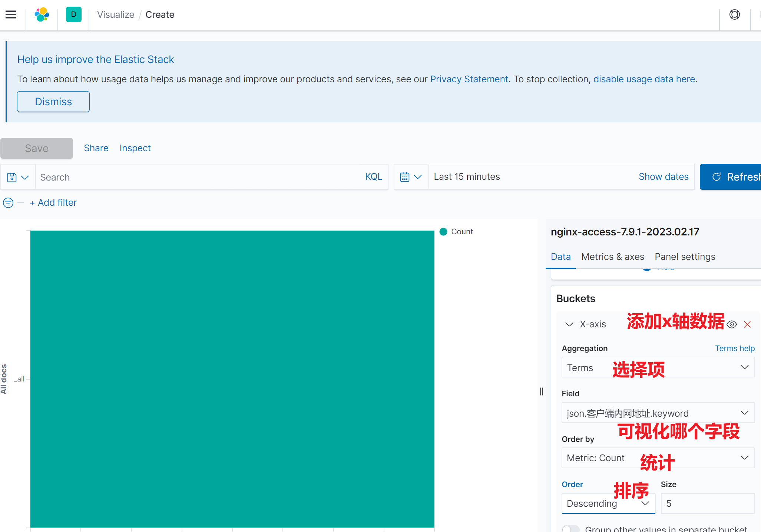This screenshot has width=761, height=532.
Task: Open the space selector D avatar
Action: pos(73,14)
